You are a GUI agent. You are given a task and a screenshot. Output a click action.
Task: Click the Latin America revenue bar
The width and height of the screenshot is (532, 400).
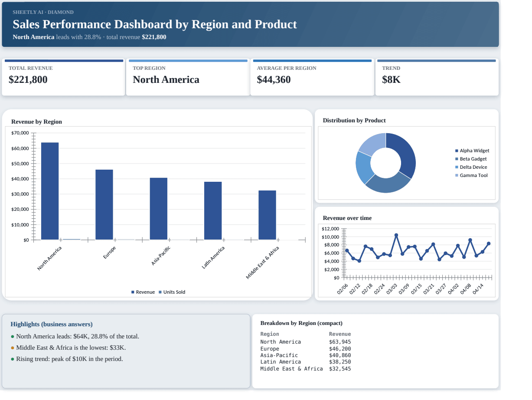213,210
